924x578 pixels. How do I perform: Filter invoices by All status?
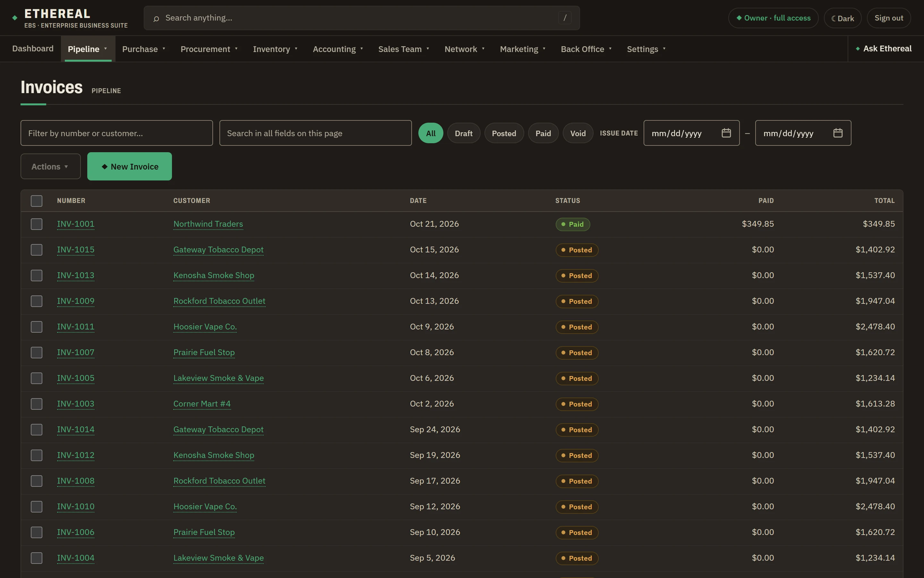[431, 133]
